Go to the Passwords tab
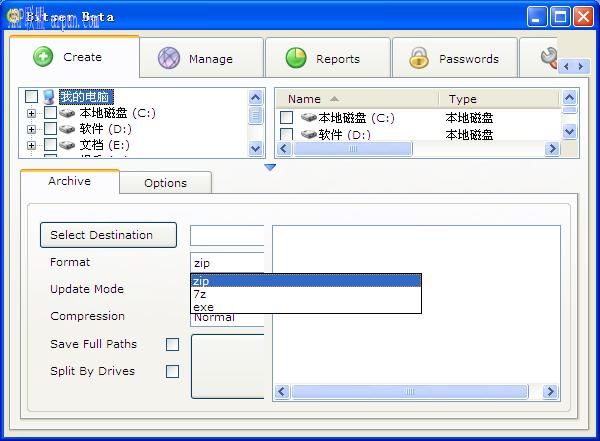This screenshot has width=600, height=441. (455, 58)
